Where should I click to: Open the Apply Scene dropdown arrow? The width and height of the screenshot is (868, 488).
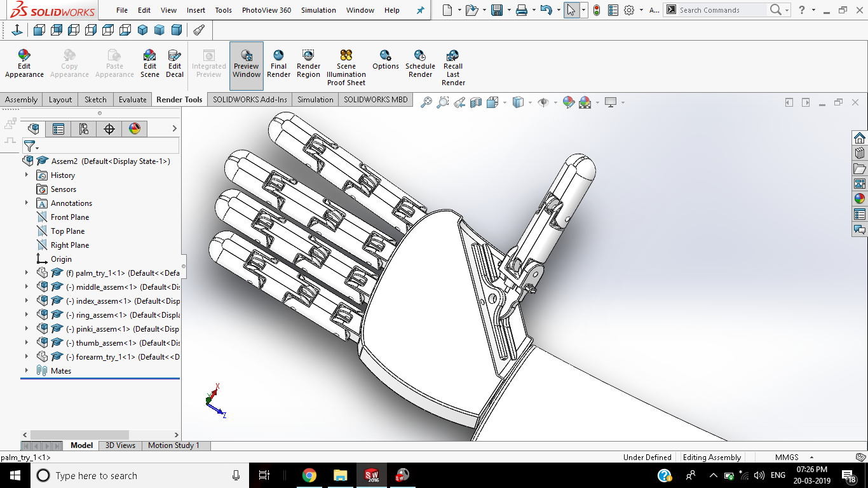pyautogui.click(x=597, y=102)
